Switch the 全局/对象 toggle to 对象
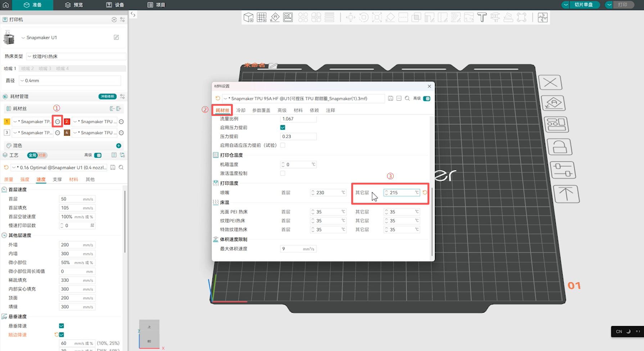This screenshot has width=644, height=351. 42,155
